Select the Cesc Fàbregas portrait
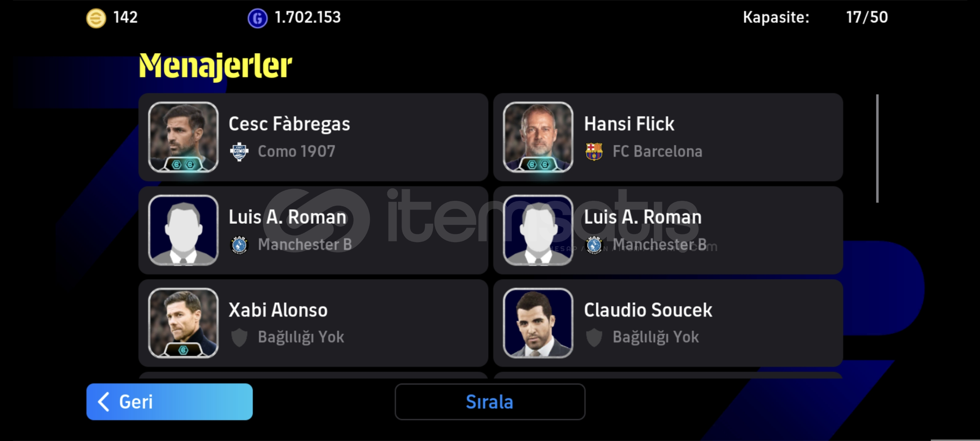The image size is (980, 441). (183, 137)
